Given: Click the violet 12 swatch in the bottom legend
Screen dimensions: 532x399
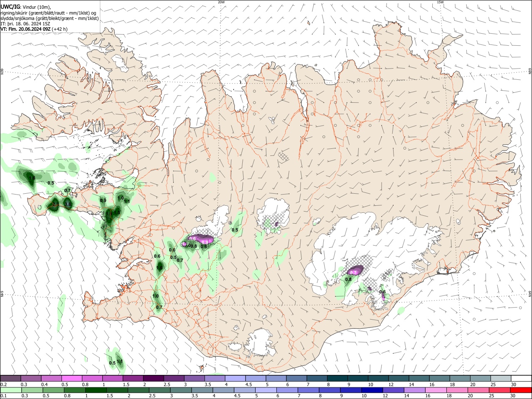Looking at the screenshot, I should 393,390.
